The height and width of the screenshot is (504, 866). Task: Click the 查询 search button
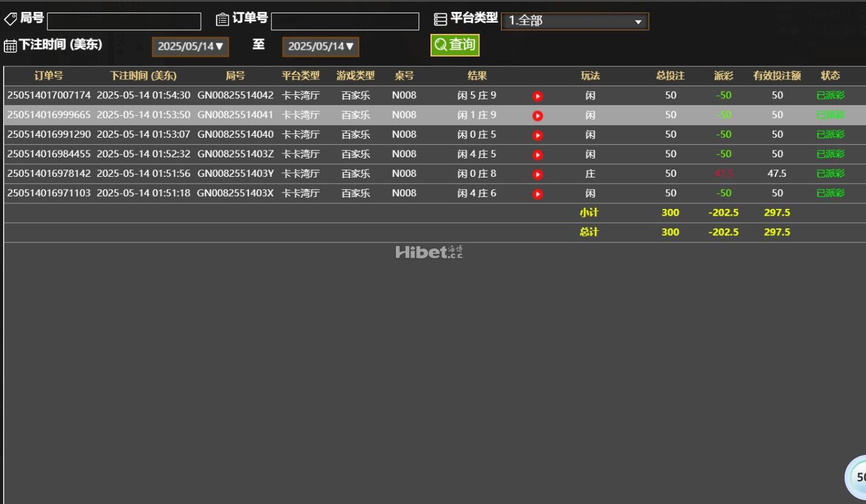(x=455, y=45)
